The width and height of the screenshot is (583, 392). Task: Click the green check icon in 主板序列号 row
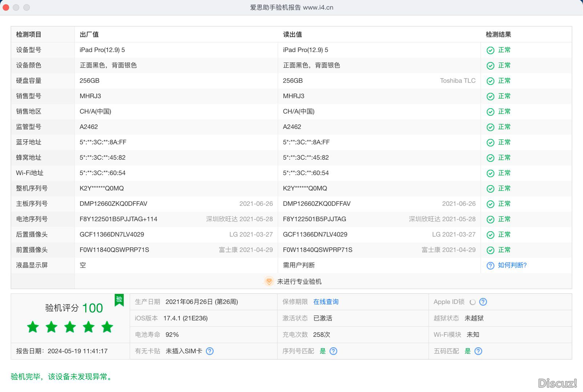click(490, 204)
